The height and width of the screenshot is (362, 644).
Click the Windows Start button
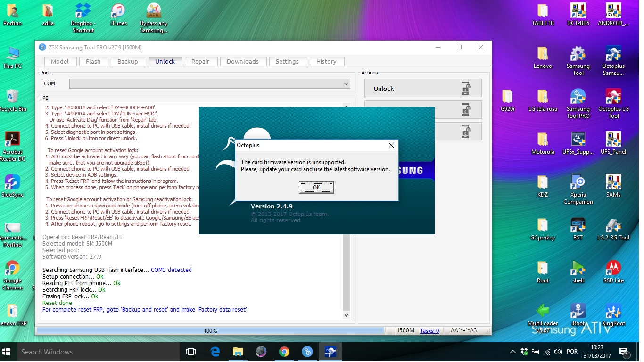(7, 352)
